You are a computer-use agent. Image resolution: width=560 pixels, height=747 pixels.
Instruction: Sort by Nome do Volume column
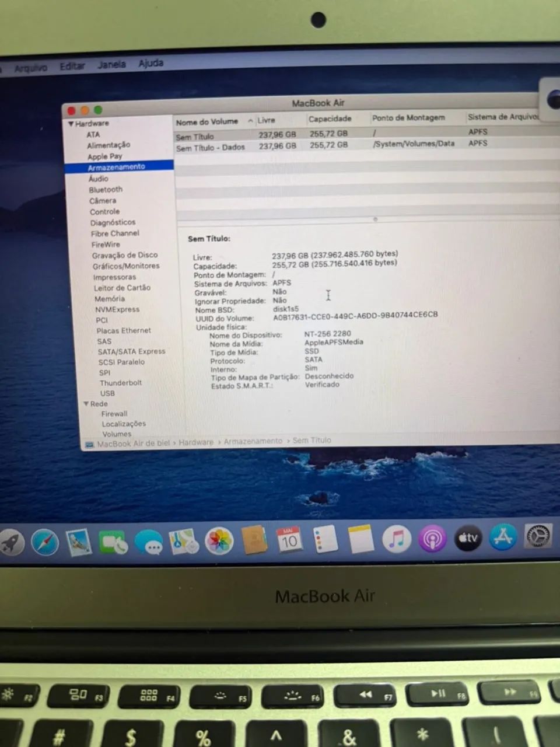(x=207, y=121)
